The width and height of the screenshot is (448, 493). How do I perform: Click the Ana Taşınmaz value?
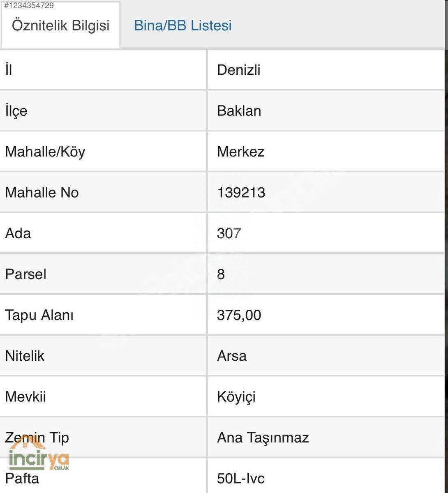pyautogui.click(x=263, y=438)
